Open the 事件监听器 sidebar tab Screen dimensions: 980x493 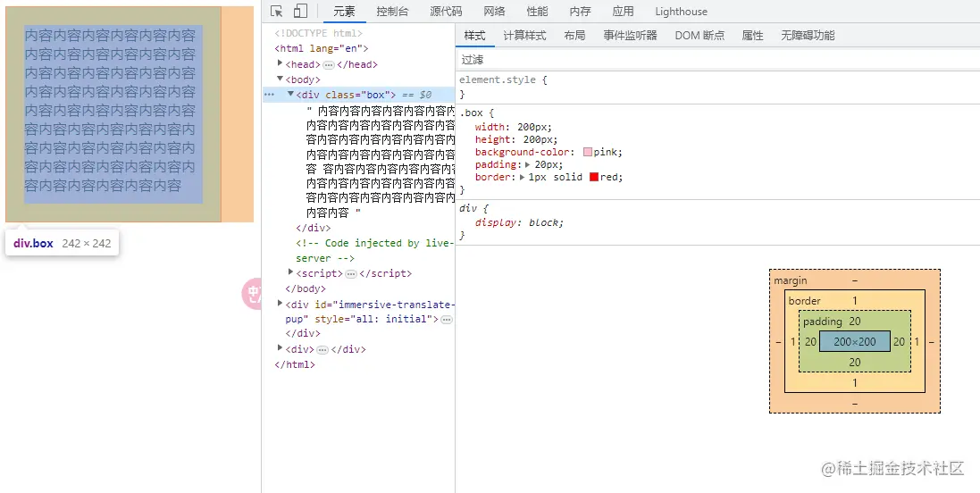[631, 36]
